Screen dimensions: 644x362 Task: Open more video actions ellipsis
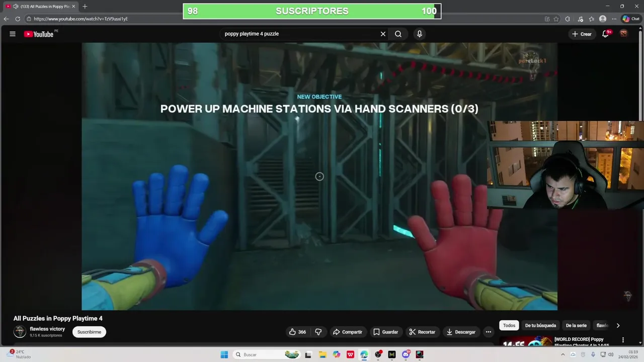pyautogui.click(x=488, y=332)
